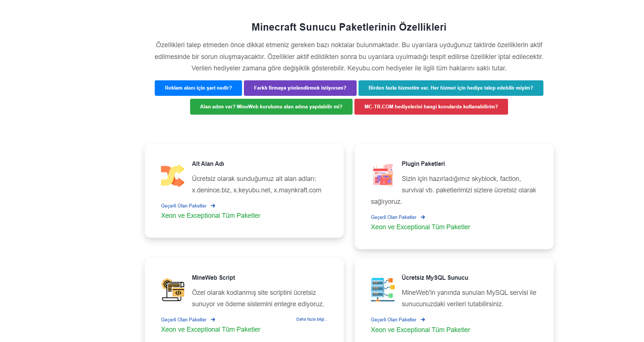
Task: Click 'Xeon ve Exceptional Tüm Paketler' under MineWeb Script
Action: point(211,329)
